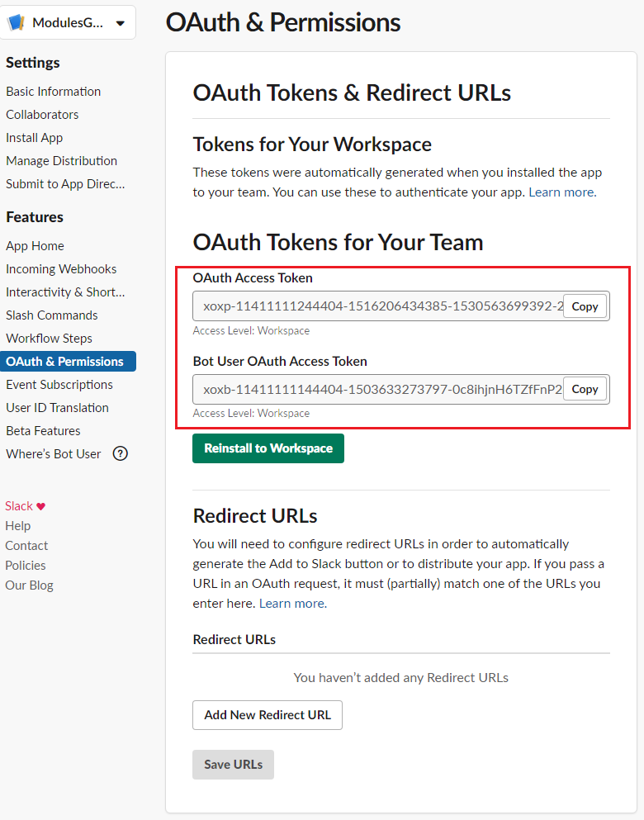Click 'You haven't added any Redirect URLs' text

[401, 678]
